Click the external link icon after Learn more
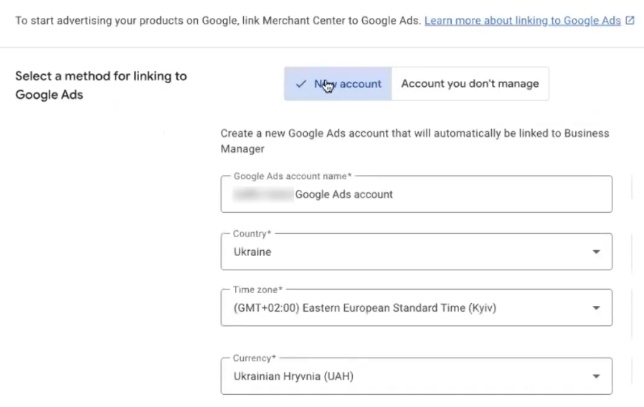 pyautogui.click(x=629, y=20)
